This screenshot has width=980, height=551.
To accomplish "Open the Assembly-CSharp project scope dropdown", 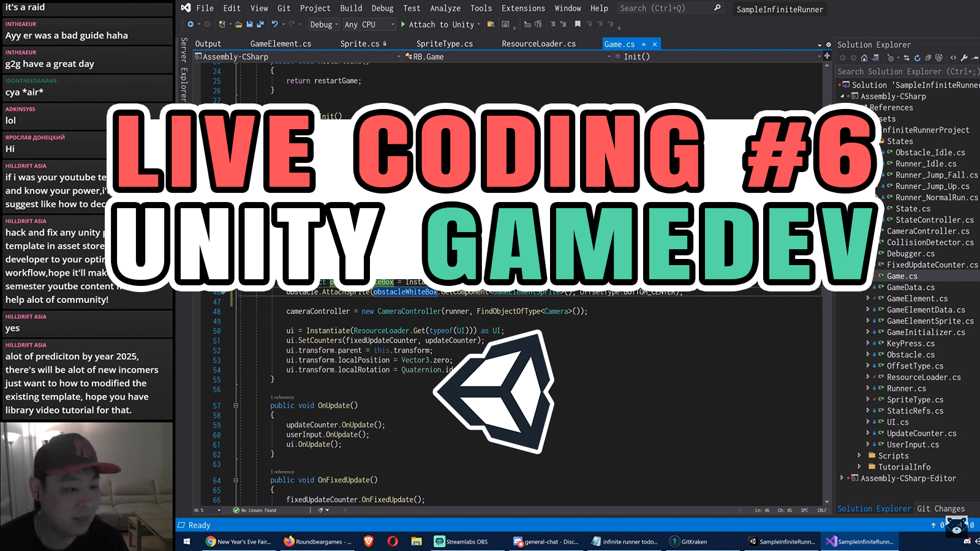I will coord(298,56).
